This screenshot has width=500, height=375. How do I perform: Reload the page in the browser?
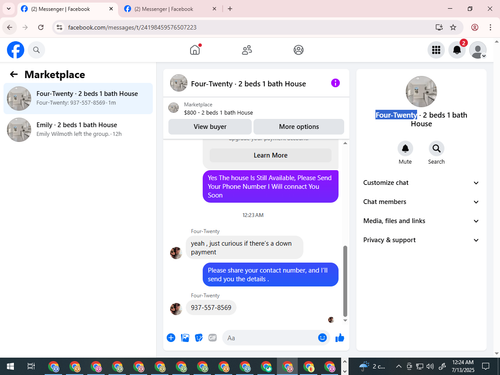[x=41, y=27]
